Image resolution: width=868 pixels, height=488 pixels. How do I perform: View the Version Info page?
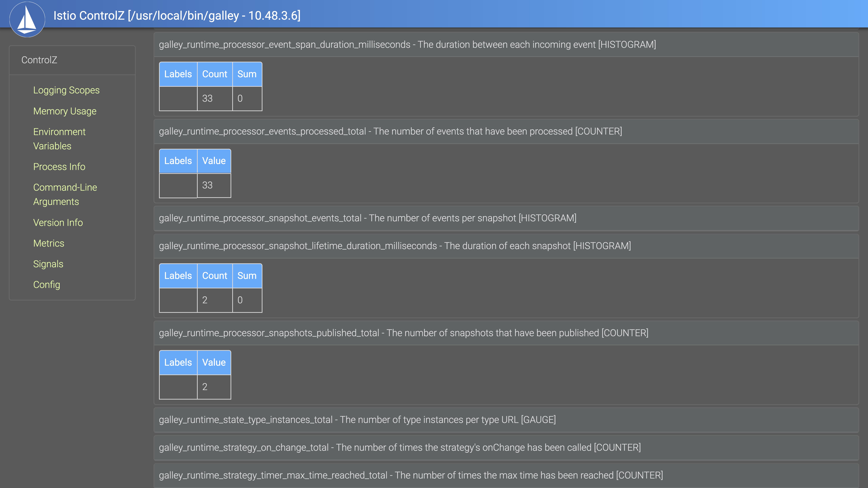pos(58,223)
